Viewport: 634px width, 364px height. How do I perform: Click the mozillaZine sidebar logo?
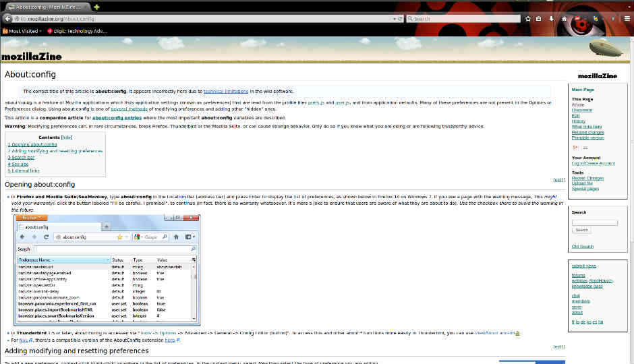click(597, 75)
